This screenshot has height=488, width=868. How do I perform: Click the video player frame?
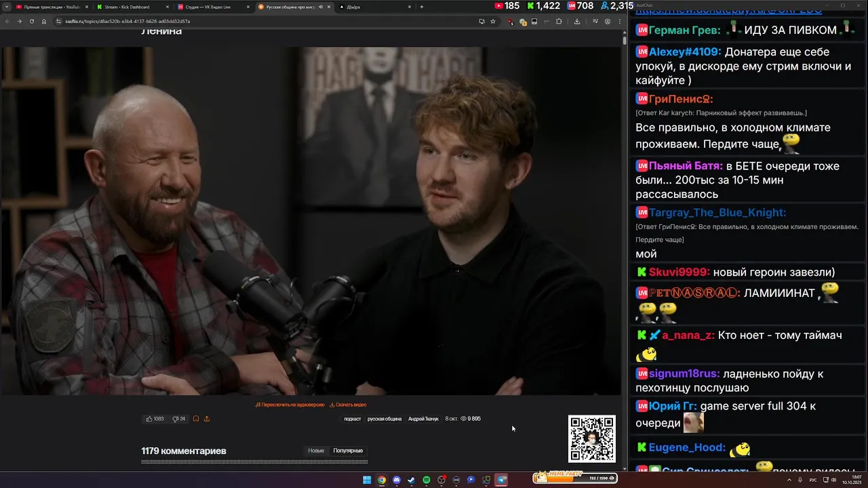pos(311,221)
